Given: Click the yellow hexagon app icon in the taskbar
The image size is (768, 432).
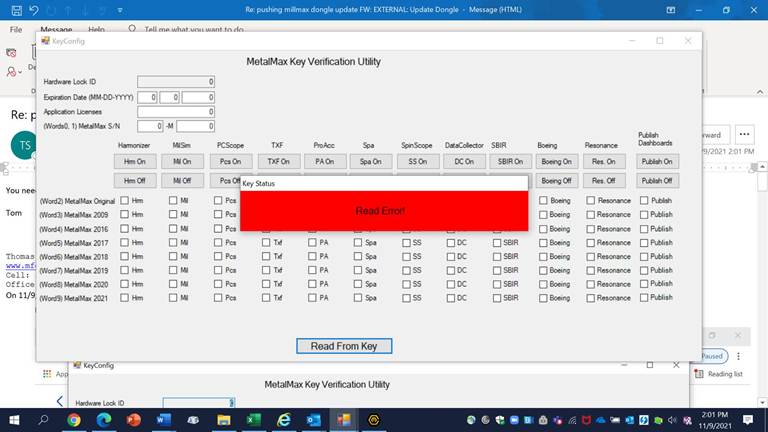Looking at the screenshot, I should (x=374, y=420).
